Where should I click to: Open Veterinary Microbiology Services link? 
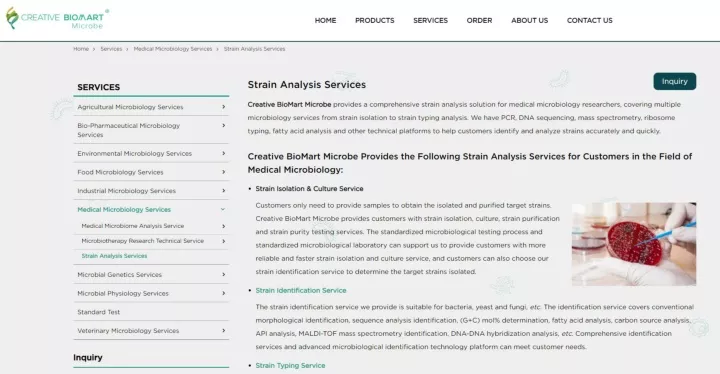128,331
